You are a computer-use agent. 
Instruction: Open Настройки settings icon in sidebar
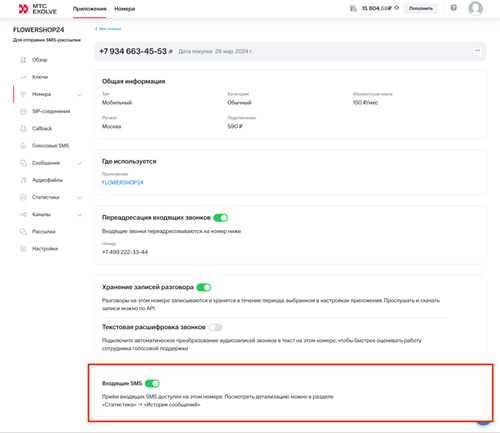coord(23,249)
